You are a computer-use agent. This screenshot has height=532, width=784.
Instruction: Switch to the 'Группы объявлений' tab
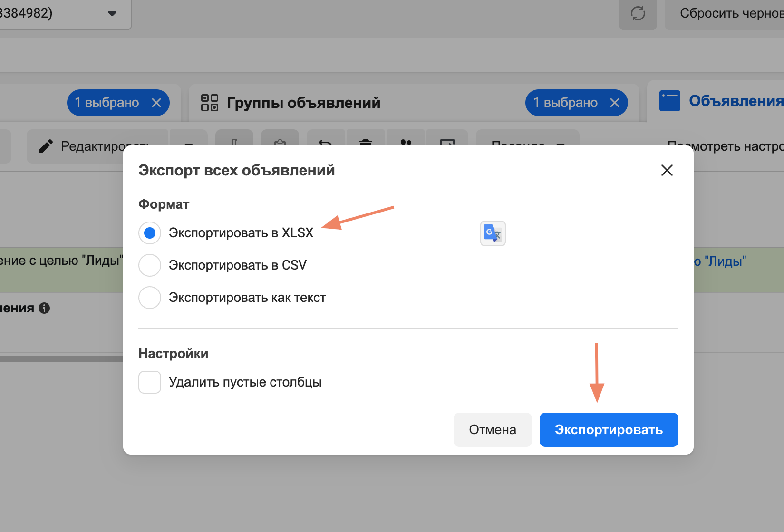tap(303, 103)
